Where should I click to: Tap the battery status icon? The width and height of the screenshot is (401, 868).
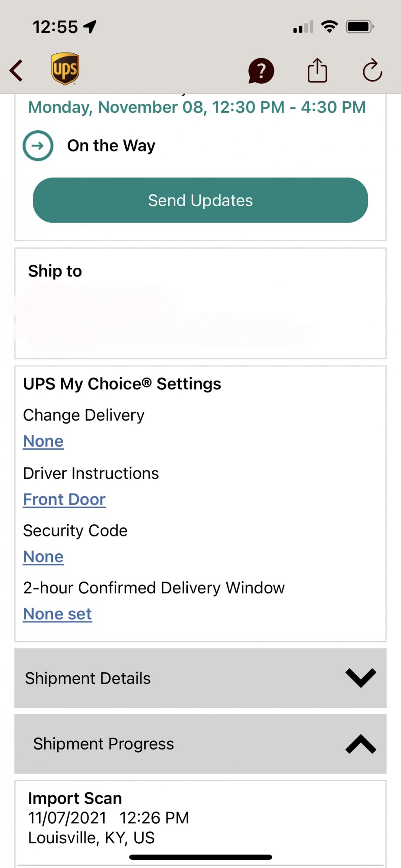(x=359, y=27)
